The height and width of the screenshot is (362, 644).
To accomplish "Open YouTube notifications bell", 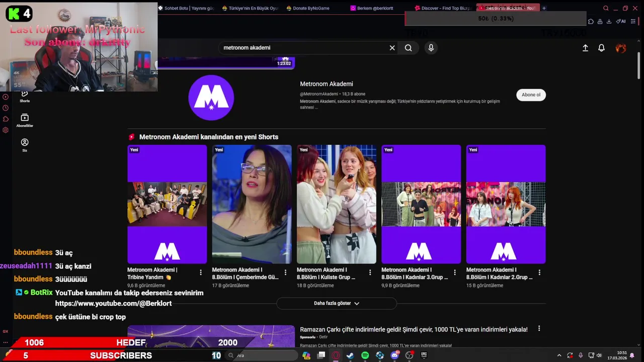I will [x=601, y=48].
